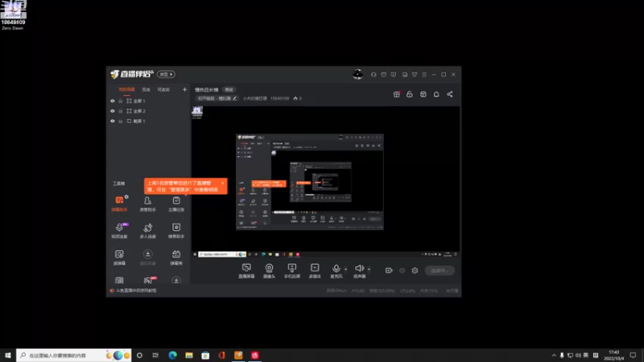The image size is (644, 362).
Task: Open the 榜单助手 ranking assistant tool
Action: click(x=176, y=231)
